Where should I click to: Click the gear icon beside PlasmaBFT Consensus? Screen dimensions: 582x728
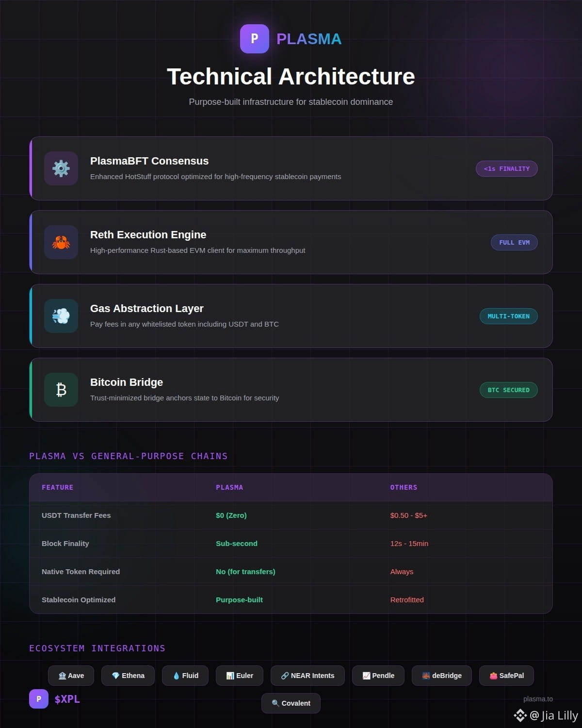61,168
